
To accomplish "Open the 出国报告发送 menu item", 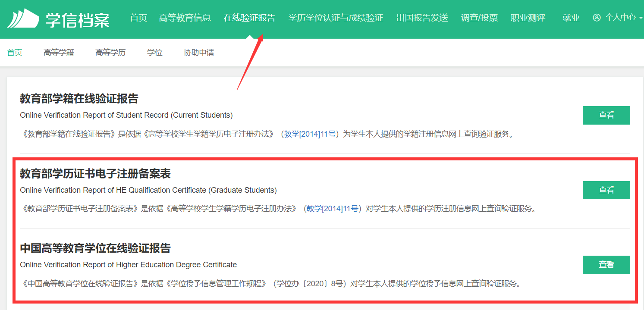I will pos(422,18).
